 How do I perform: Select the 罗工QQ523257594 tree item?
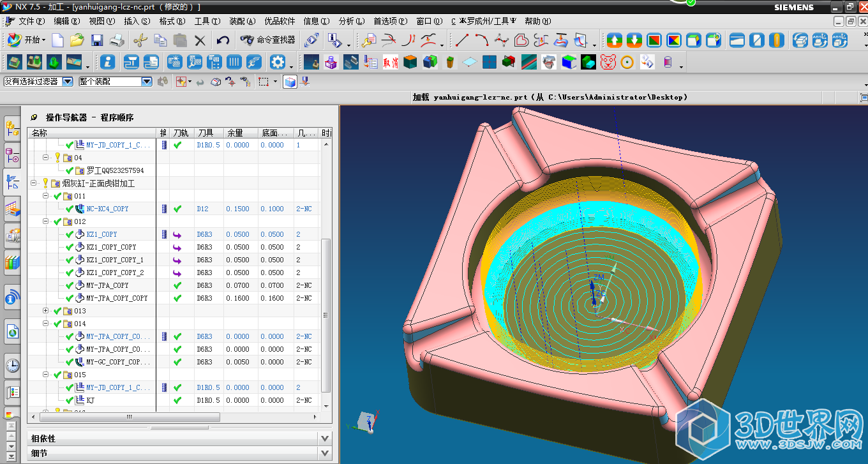coord(115,170)
